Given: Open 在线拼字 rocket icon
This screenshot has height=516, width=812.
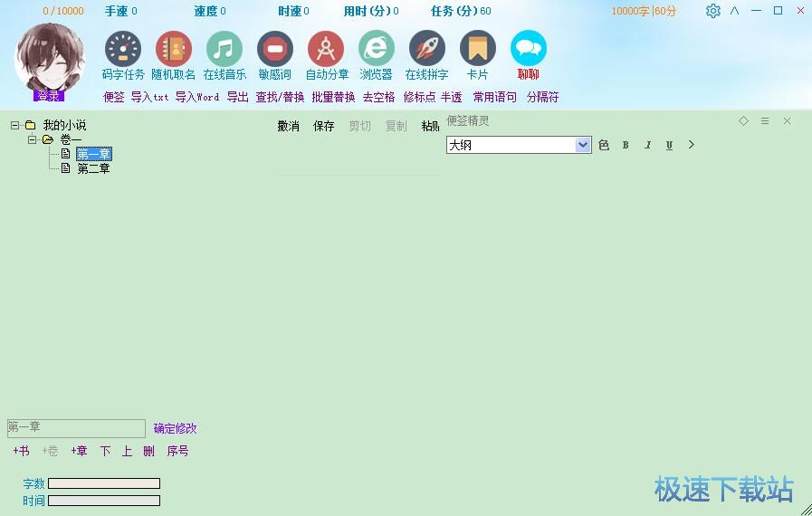Looking at the screenshot, I should 427,49.
